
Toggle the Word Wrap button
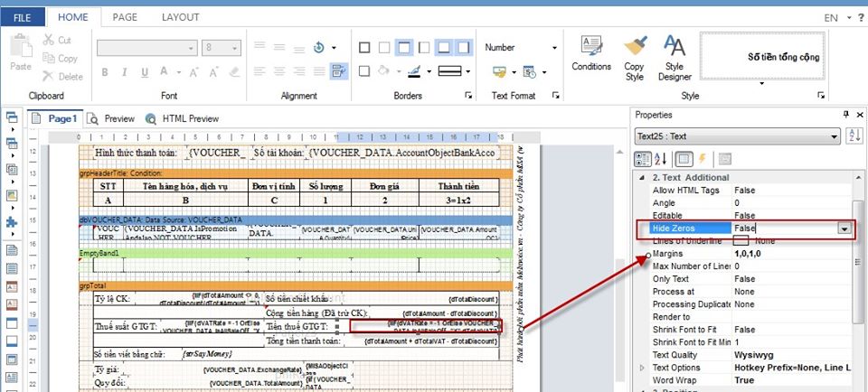point(337,70)
